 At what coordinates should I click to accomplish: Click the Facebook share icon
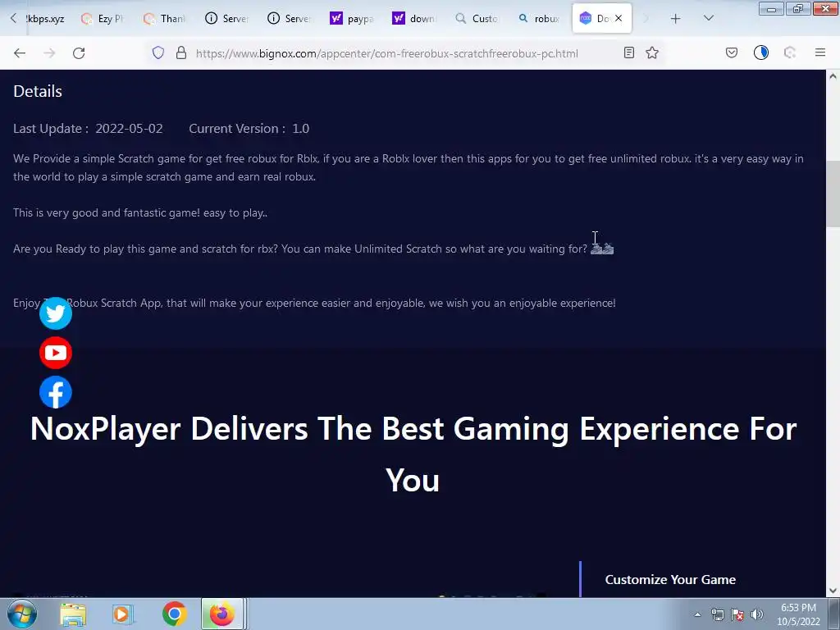click(56, 392)
